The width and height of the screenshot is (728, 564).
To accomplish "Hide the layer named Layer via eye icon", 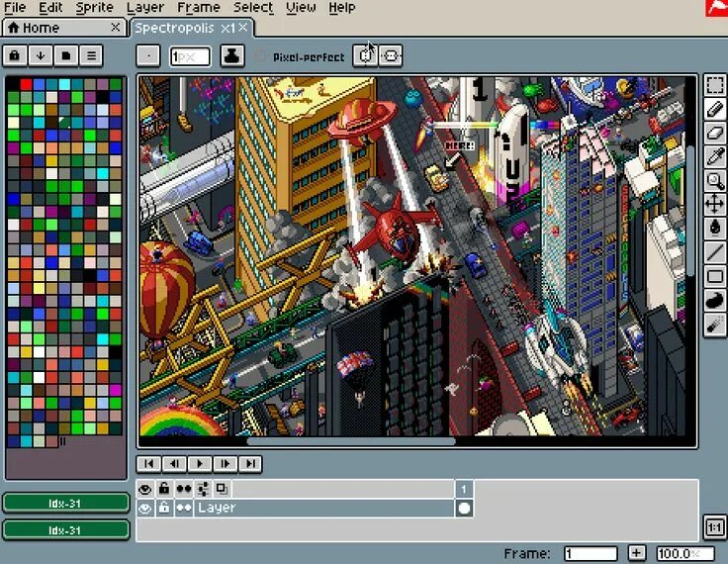I will 144,509.
